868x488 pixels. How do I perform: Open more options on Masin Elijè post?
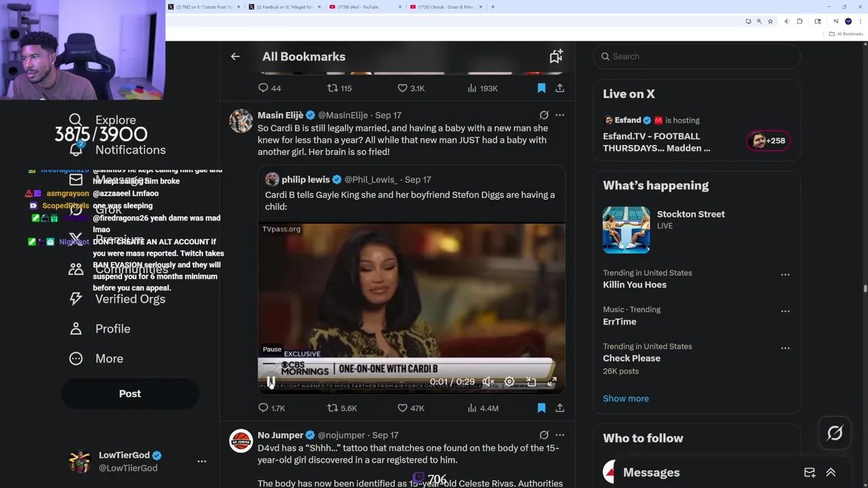pyautogui.click(x=559, y=115)
